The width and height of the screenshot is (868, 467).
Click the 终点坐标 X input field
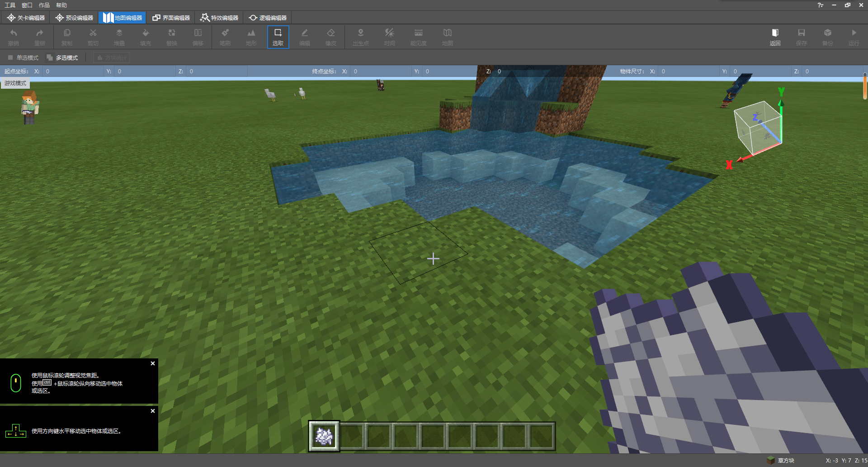coord(381,71)
